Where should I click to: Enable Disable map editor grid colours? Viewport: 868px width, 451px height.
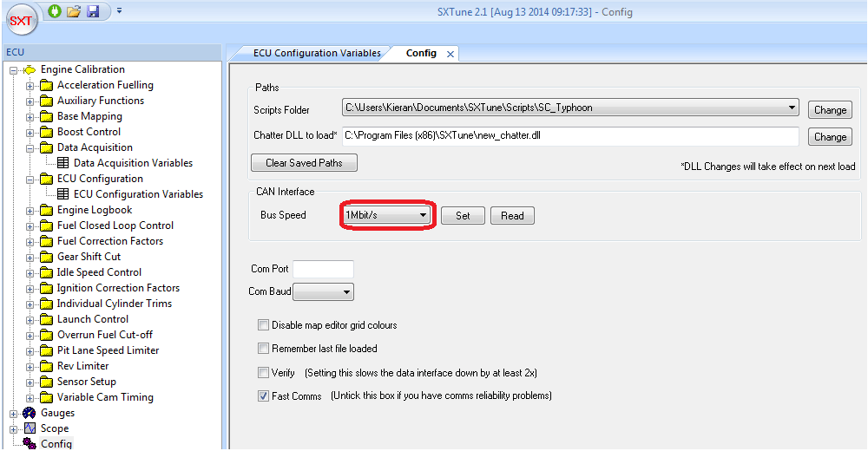[x=263, y=325]
